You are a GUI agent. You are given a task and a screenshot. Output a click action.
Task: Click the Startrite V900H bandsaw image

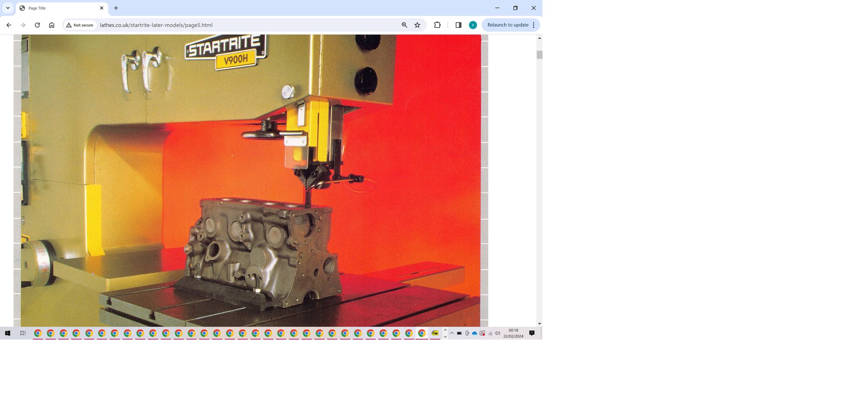(251, 180)
